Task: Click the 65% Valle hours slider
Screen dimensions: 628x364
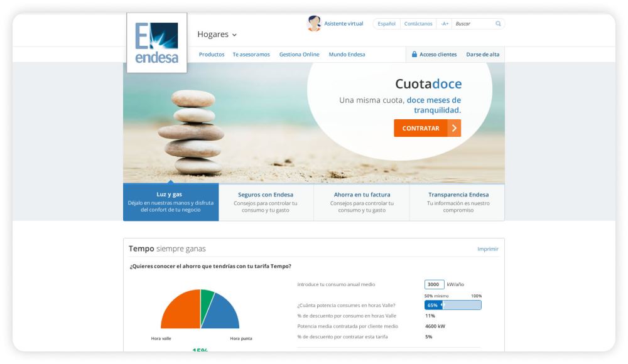Action: 453,305
